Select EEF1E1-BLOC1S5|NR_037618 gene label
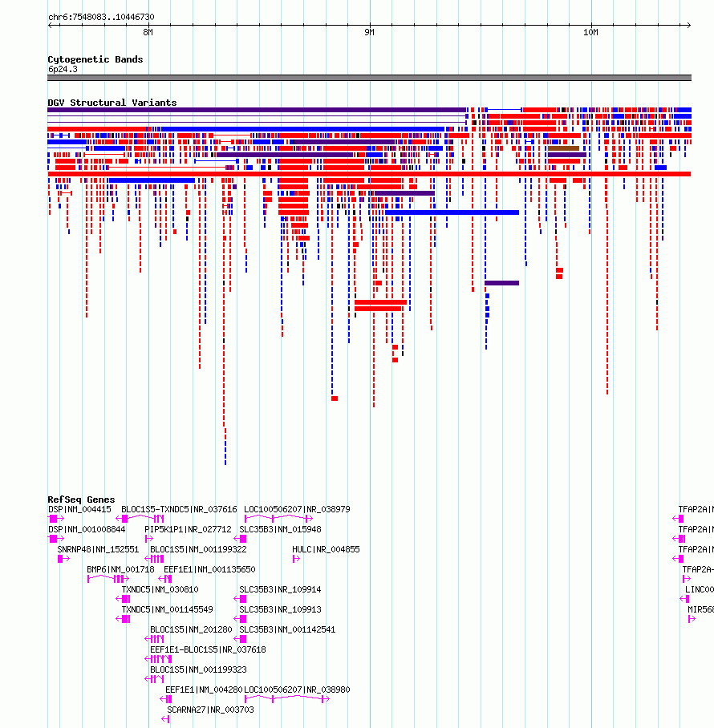This screenshot has width=714, height=728. [x=208, y=649]
